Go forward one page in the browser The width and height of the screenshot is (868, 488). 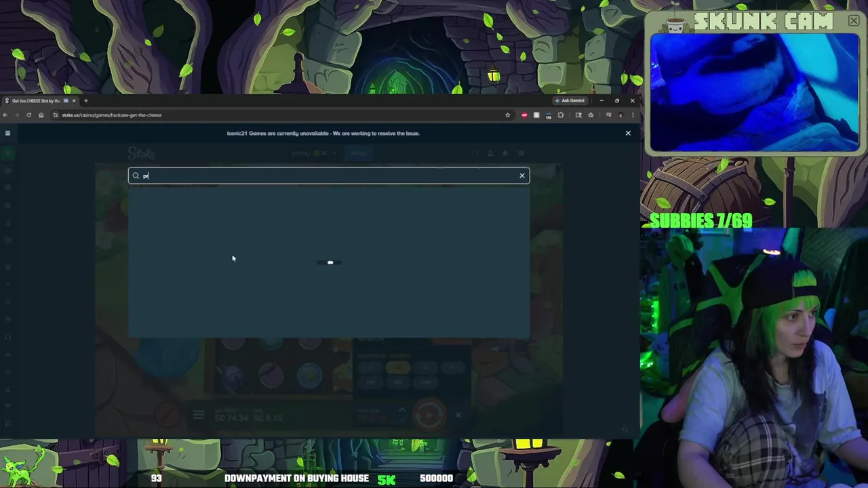pos(17,115)
